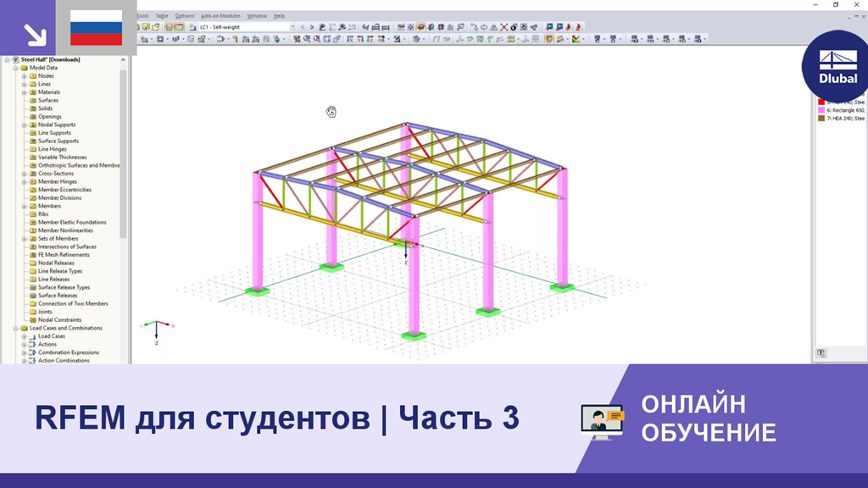The width and height of the screenshot is (868, 488).
Task: Select the Surface Supports tree item
Action: click(x=58, y=141)
